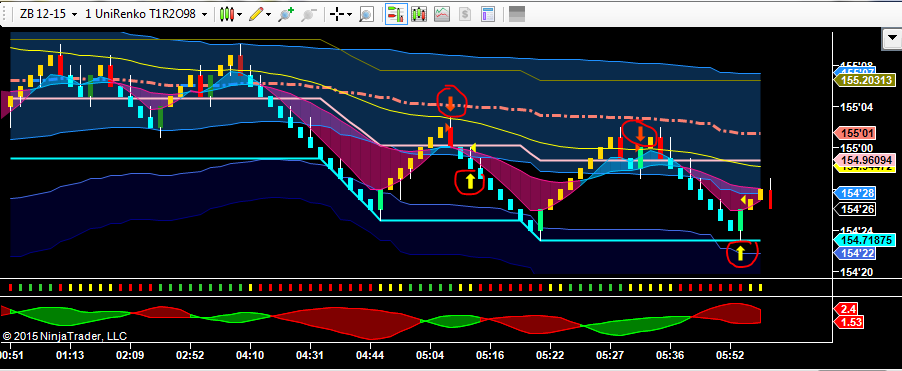This screenshot has width=902, height=371.
Task: Open the dropdown arrow above the price axis
Action: pyautogui.click(x=892, y=40)
